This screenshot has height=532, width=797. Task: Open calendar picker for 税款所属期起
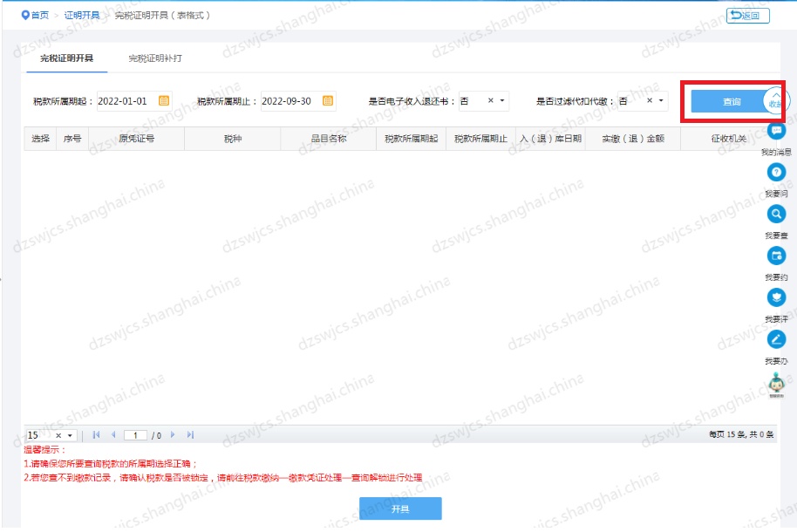pyautogui.click(x=164, y=100)
